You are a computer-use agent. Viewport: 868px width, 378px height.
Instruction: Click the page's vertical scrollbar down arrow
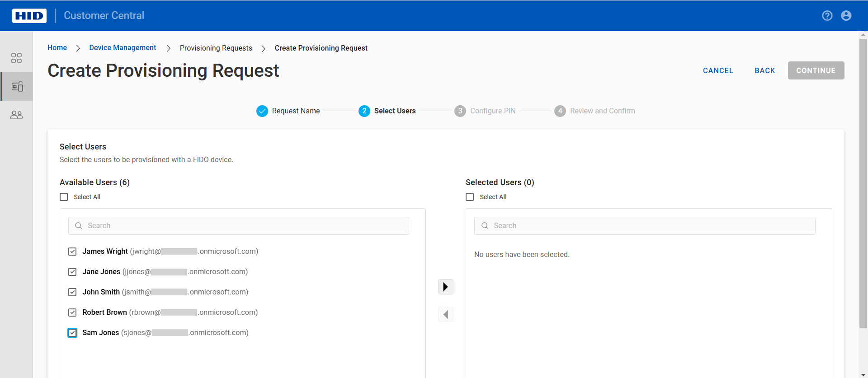(x=863, y=374)
